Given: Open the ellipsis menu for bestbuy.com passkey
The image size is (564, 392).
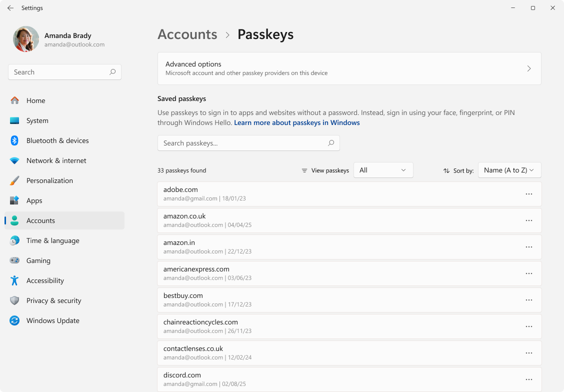Looking at the screenshot, I should pyautogui.click(x=529, y=299).
